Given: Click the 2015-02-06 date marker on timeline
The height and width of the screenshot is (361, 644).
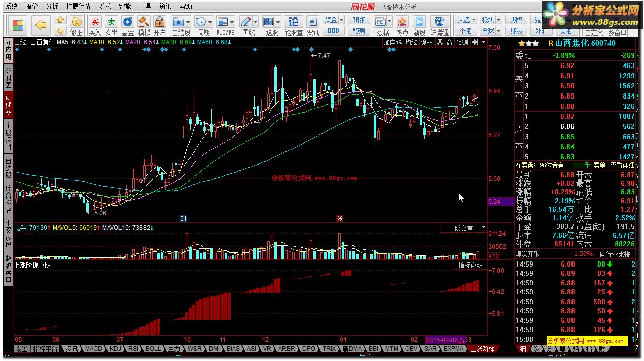Looking at the screenshot, I should point(445,340).
